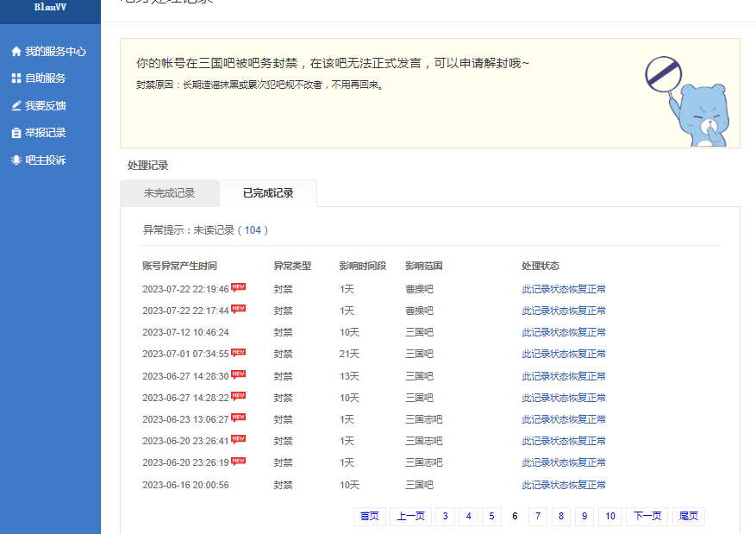This screenshot has height=534, width=756.
Task: Open page 10 of the records
Action: click(609, 517)
